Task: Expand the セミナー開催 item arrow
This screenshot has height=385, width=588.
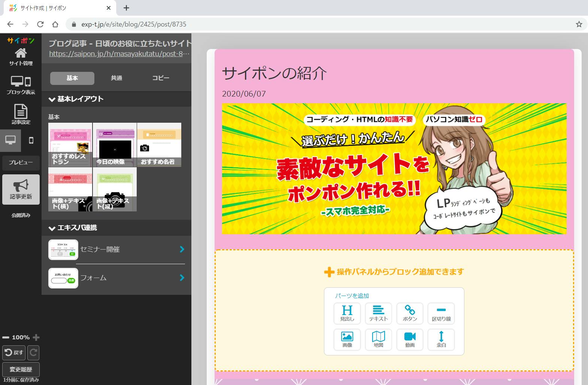Action: pyautogui.click(x=182, y=249)
